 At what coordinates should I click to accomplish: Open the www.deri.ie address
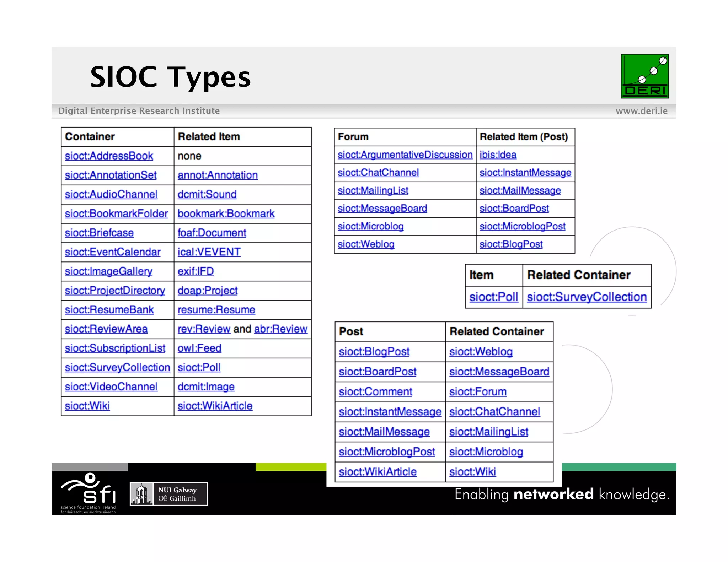click(641, 111)
